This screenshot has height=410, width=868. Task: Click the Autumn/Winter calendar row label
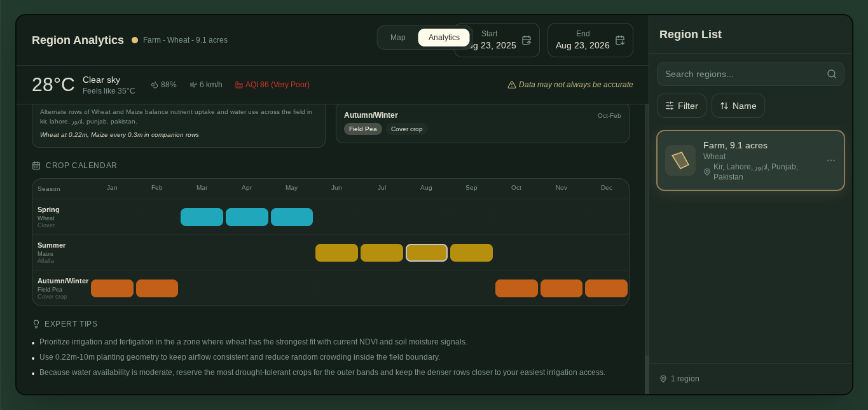tap(63, 281)
